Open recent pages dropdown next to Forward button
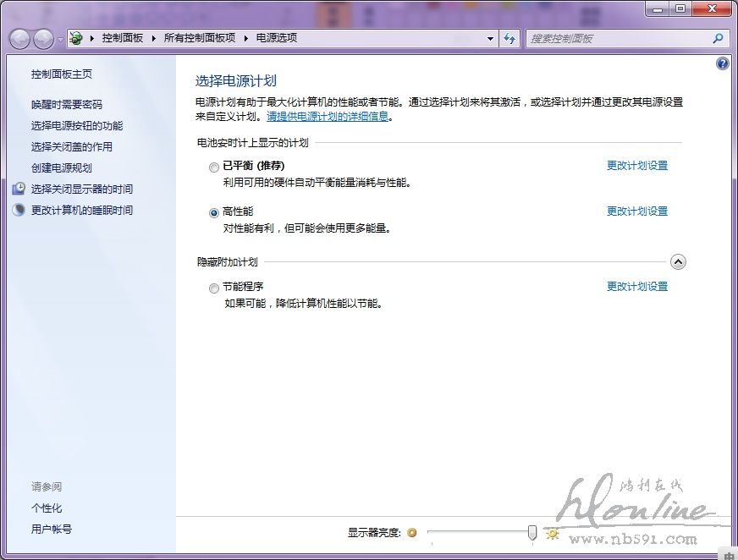Viewport: 738px width, 560px height. point(60,40)
